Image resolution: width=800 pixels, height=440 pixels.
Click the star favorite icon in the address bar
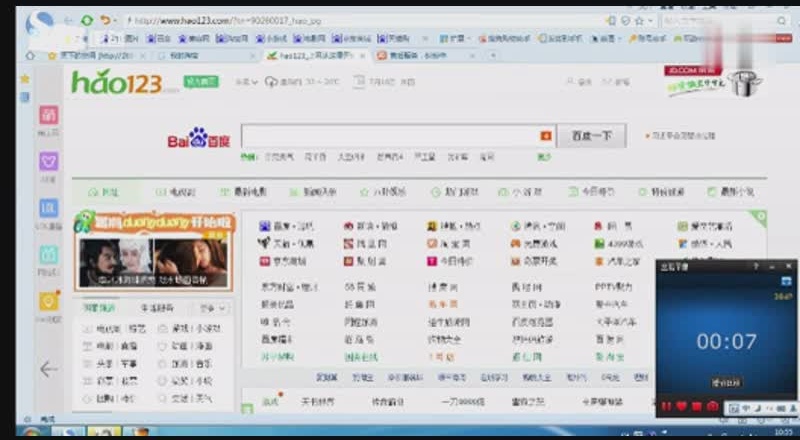(x=639, y=21)
